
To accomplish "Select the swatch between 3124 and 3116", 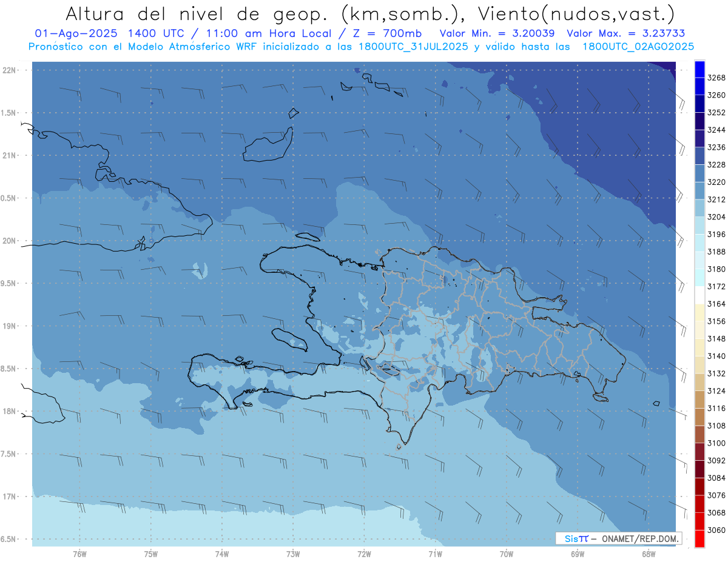I will (x=699, y=400).
